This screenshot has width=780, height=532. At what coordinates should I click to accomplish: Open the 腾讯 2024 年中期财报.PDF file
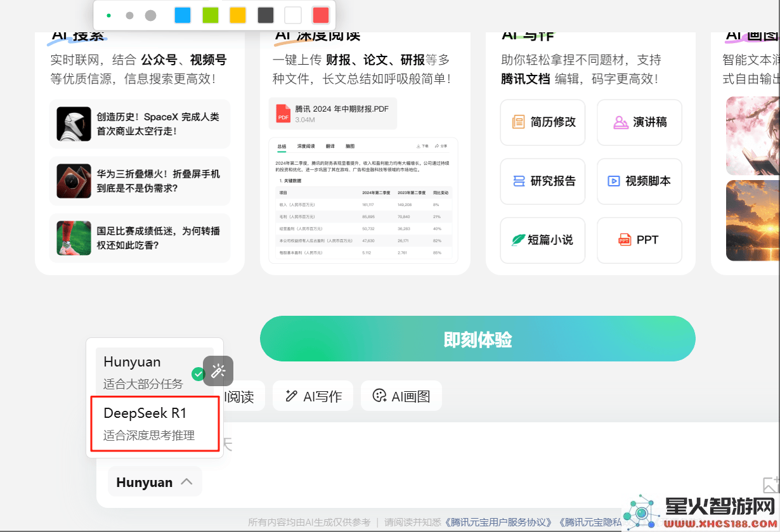[333, 114]
